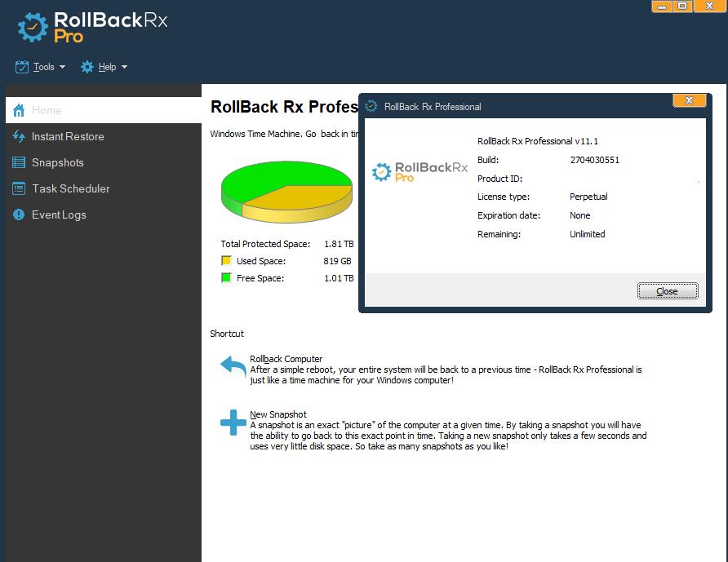
Task: Open the Snapshots section
Action: pos(104,162)
